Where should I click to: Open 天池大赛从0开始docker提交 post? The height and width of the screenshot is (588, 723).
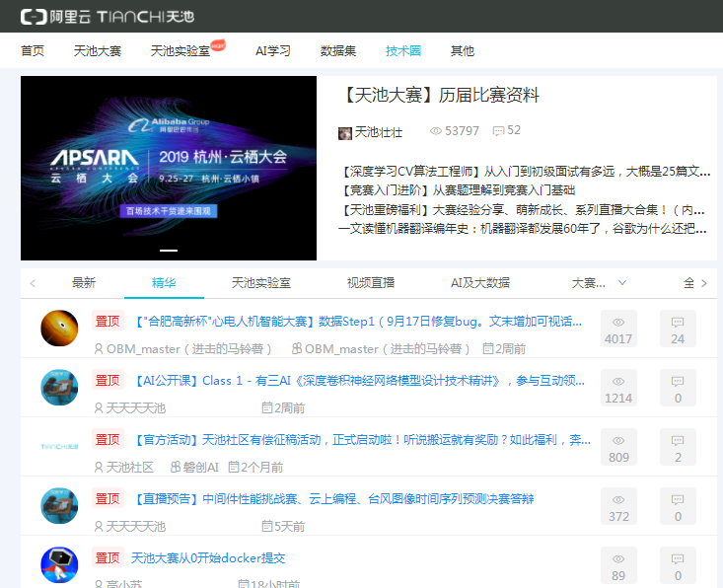click(208, 558)
